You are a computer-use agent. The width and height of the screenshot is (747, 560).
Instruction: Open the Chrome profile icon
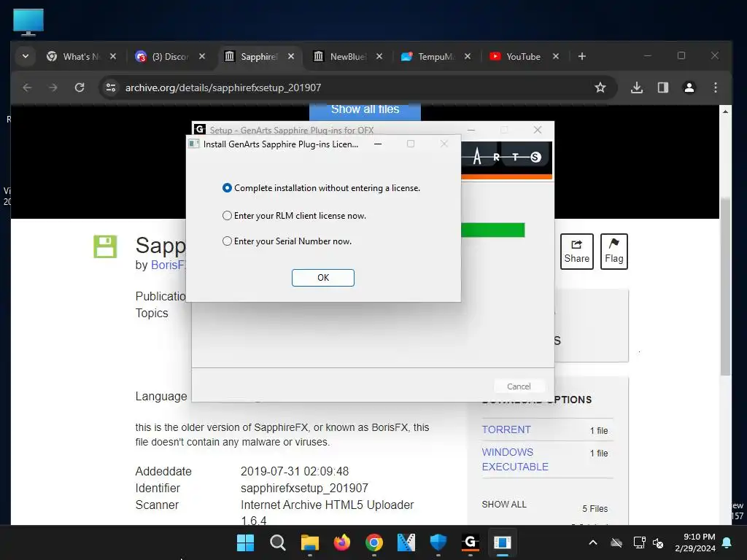pyautogui.click(x=689, y=87)
